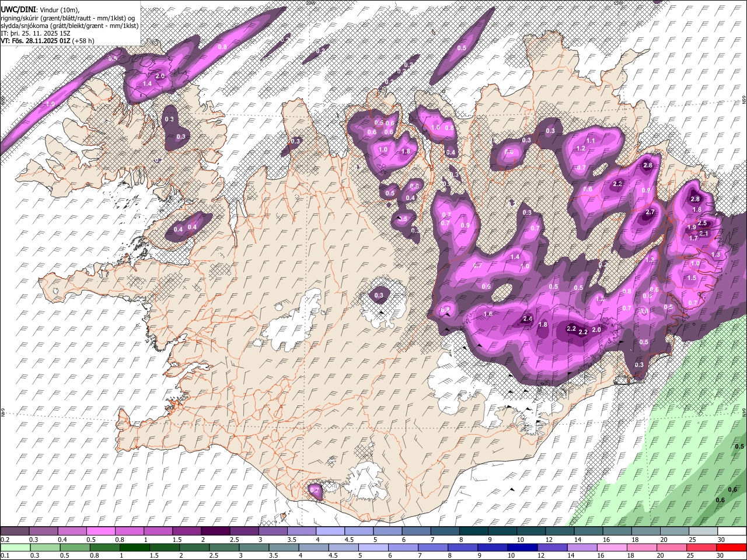Select the light pink 16 swatch in rain scale
The width and height of the screenshot is (747, 560).
(612, 547)
